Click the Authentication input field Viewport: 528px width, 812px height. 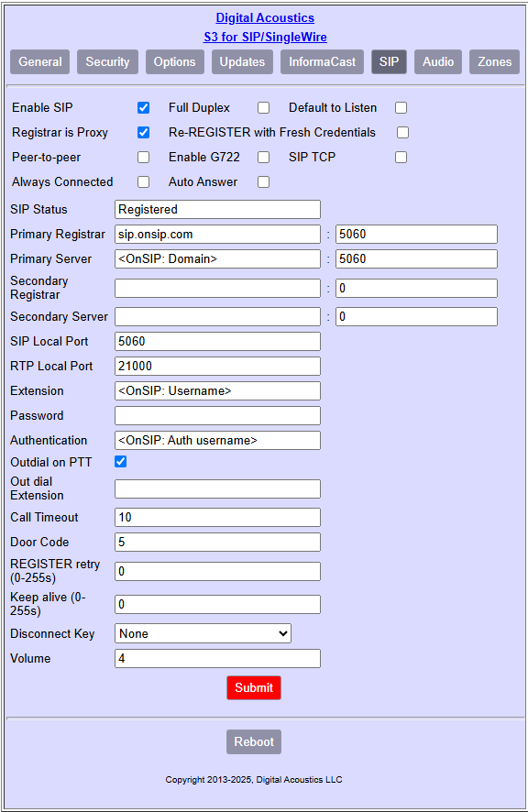(217, 441)
